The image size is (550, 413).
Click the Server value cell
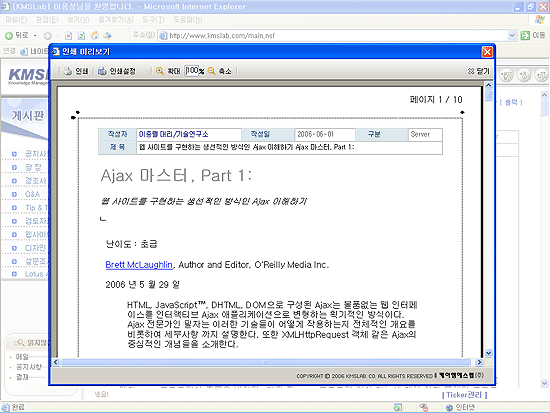click(x=425, y=134)
